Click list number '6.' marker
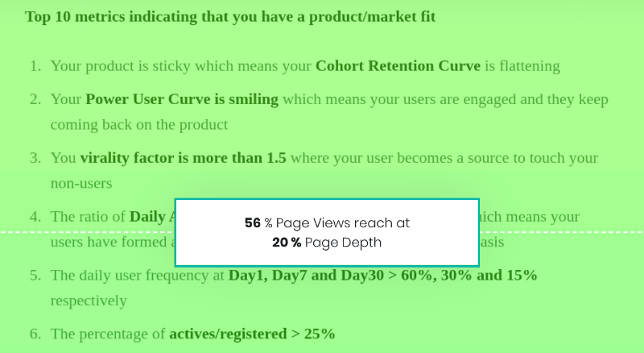The image size is (644, 353). coord(35,334)
